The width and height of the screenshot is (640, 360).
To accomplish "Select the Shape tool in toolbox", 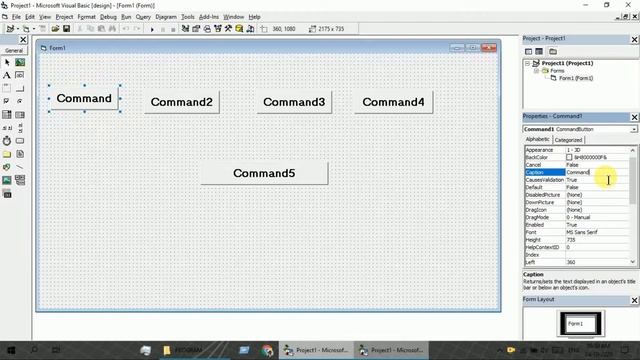I will [x=7, y=167].
